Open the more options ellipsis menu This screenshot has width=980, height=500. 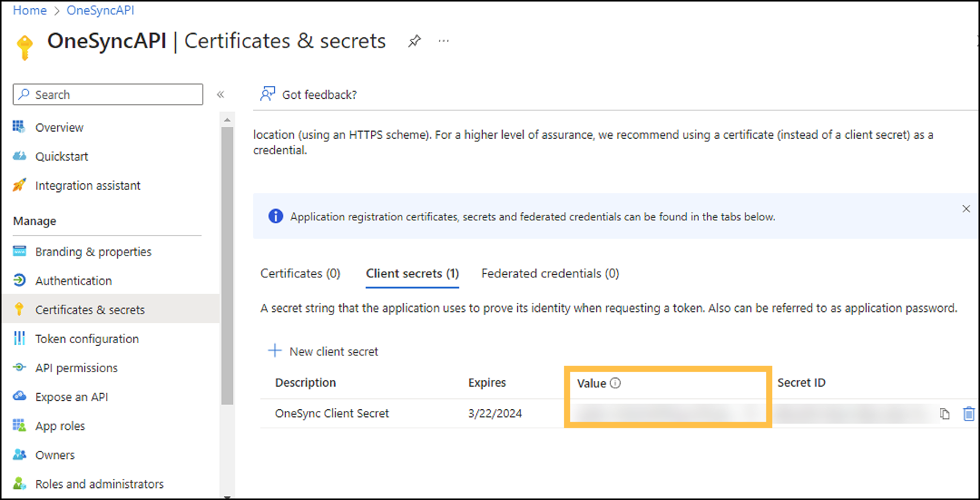[x=443, y=41]
